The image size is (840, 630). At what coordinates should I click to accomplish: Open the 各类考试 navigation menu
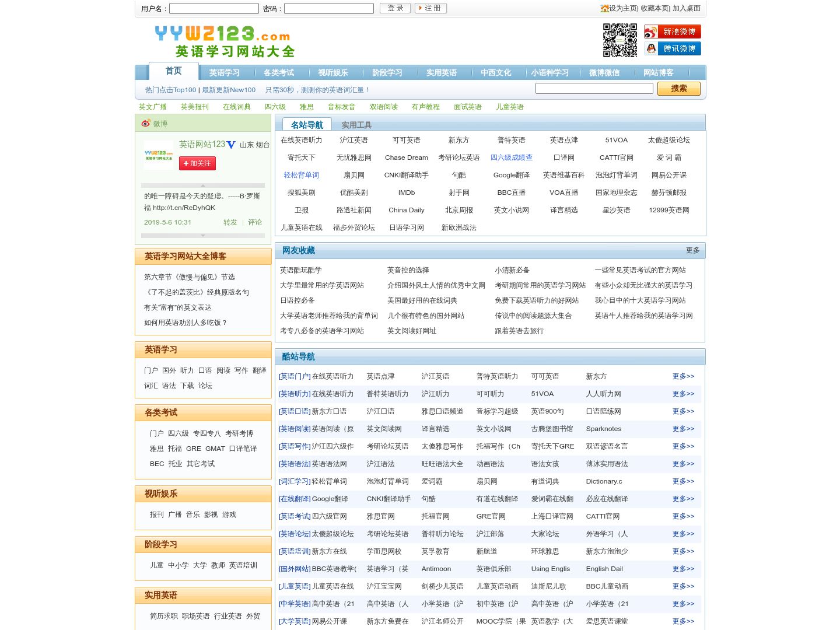[x=279, y=73]
